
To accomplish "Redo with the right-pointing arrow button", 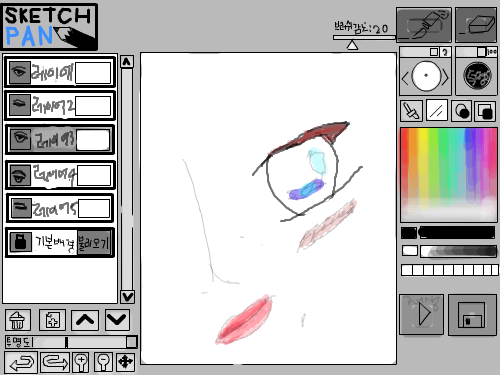I will tap(55, 362).
